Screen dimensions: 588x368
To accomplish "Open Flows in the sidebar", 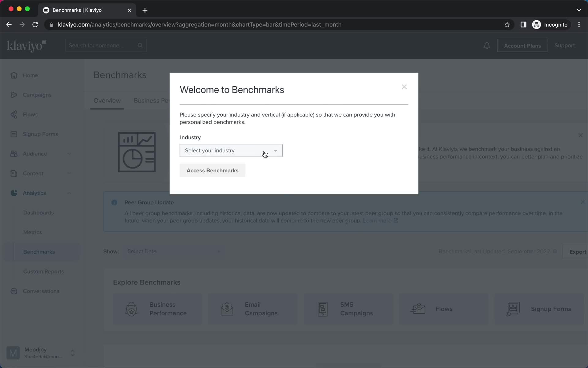I will tap(30, 115).
